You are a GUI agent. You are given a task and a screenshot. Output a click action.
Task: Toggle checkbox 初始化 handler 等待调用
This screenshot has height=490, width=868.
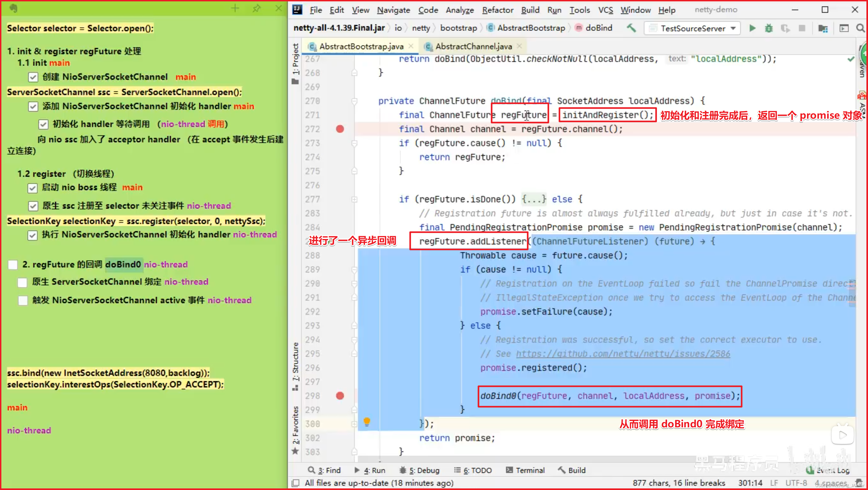(x=43, y=124)
